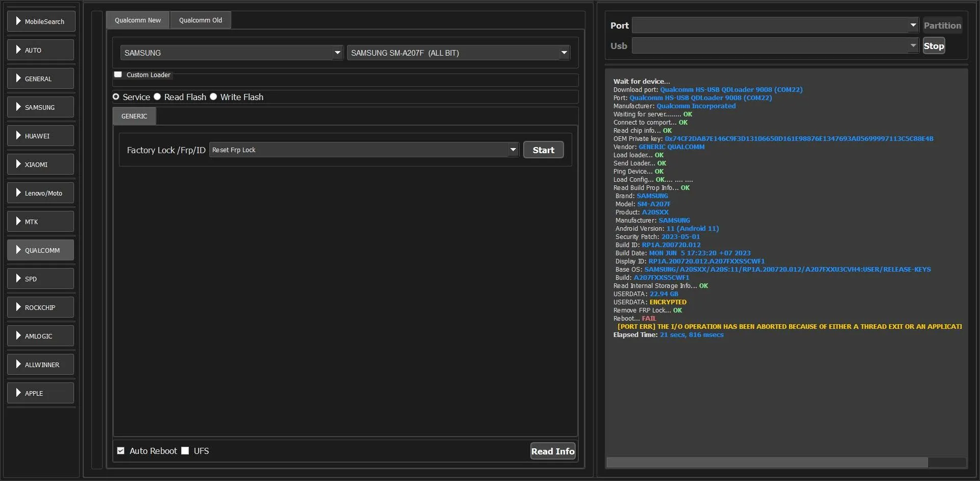Click the 'Wait for device...' log line
Screen dimensions: 980x481
[642, 82]
